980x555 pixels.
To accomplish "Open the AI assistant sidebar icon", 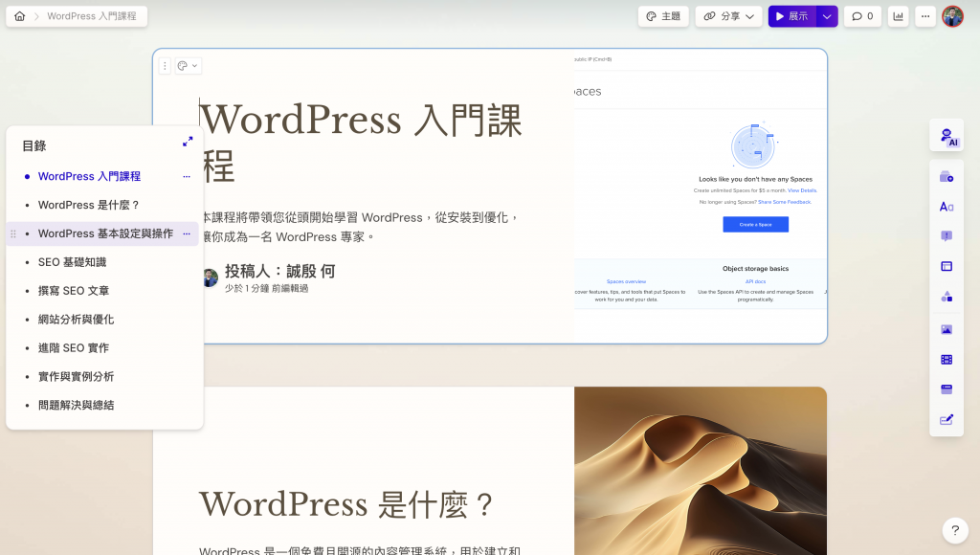I will coord(947,136).
